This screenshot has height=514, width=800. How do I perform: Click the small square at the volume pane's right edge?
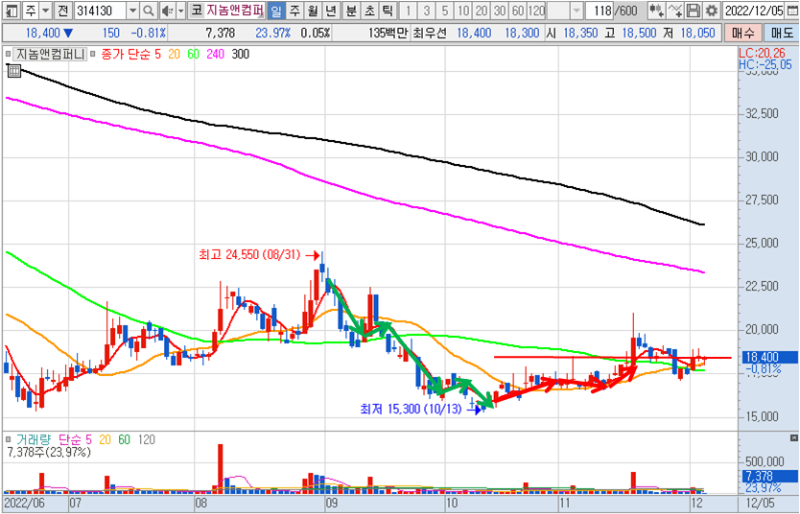pyautogui.click(x=793, y=438)
